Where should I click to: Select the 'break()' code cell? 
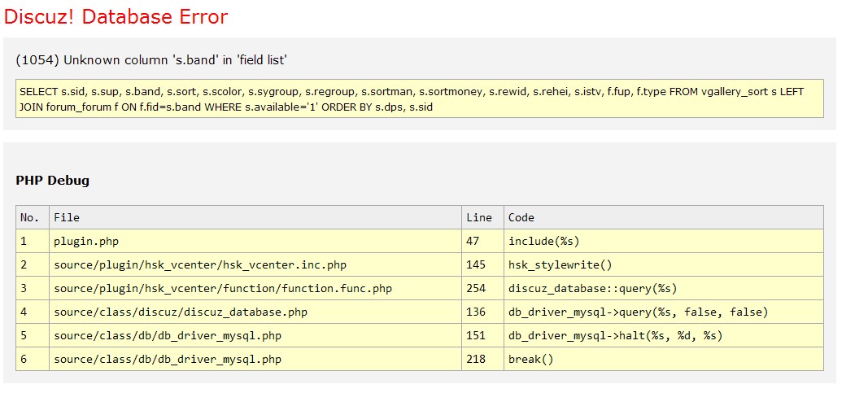tap(664, 360)
